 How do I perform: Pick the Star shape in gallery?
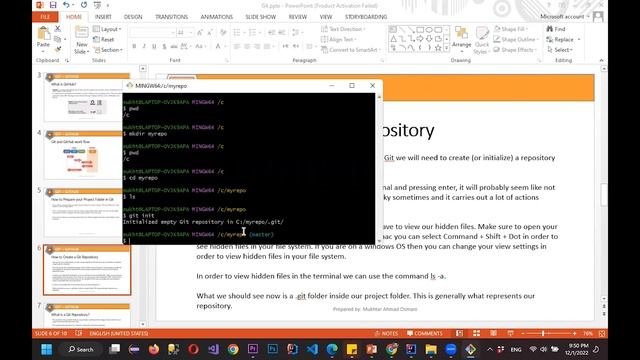click(438, 48)
